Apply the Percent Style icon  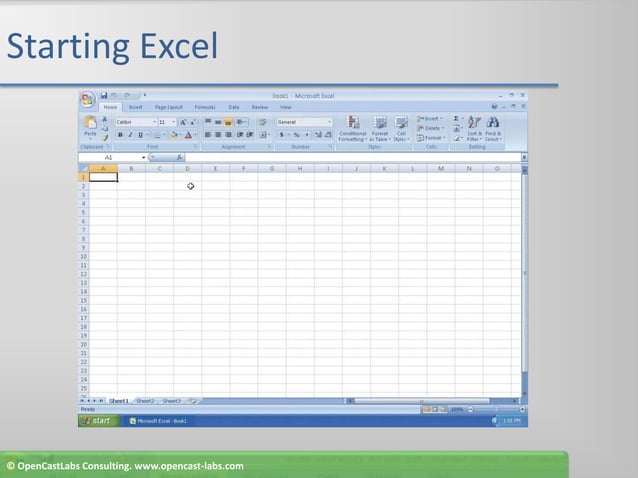point(297,135)
